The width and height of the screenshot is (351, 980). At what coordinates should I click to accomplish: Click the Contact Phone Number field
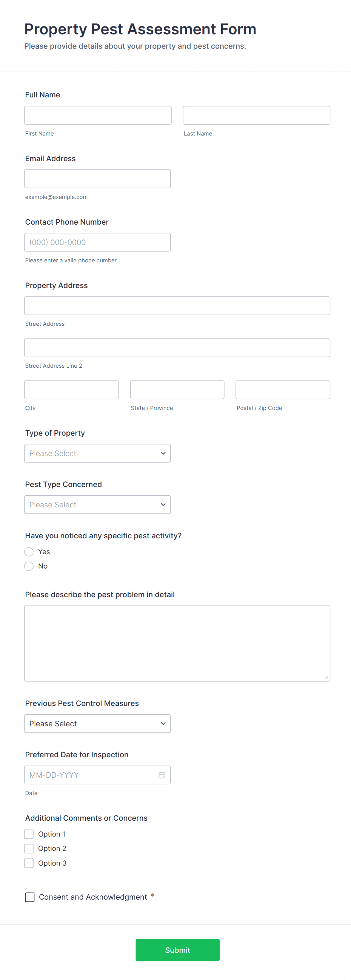tap(97, 242)
